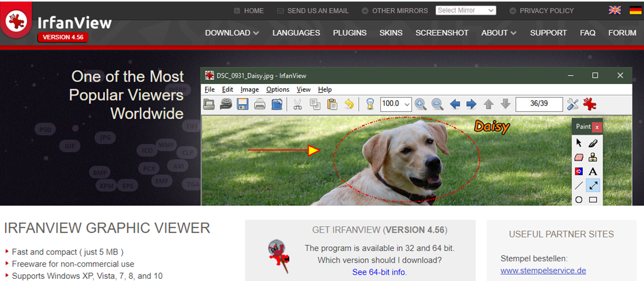This screenshot has width=644, height=281.
Task: Zoom out with the minus magnifier
Action: click(437, 104)
